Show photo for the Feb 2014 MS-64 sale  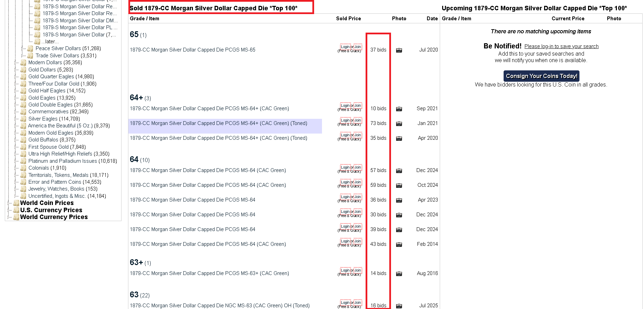(399, 244)
